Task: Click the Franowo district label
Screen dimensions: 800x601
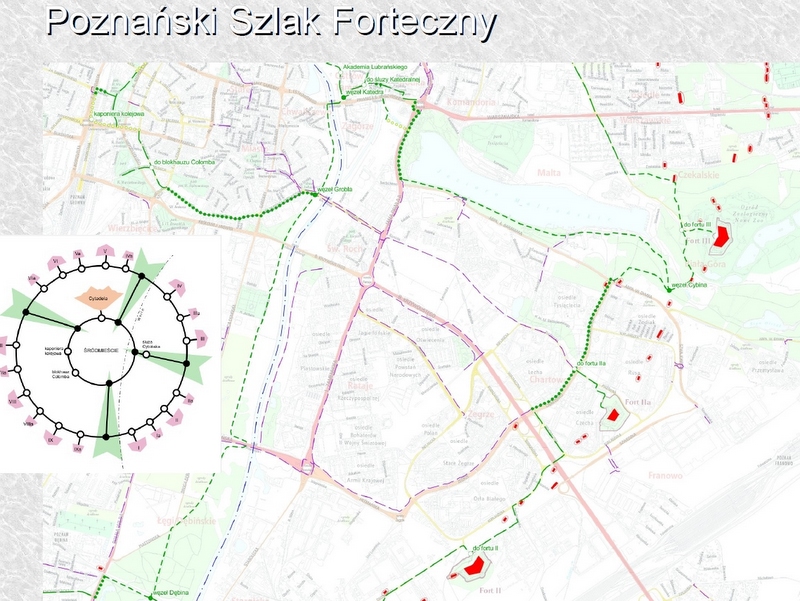Action: click(x=665, y=475)
